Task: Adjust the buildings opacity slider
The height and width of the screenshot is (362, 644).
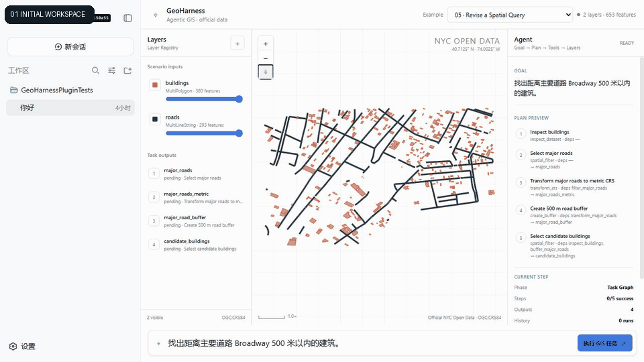Action: coord(204,99)
